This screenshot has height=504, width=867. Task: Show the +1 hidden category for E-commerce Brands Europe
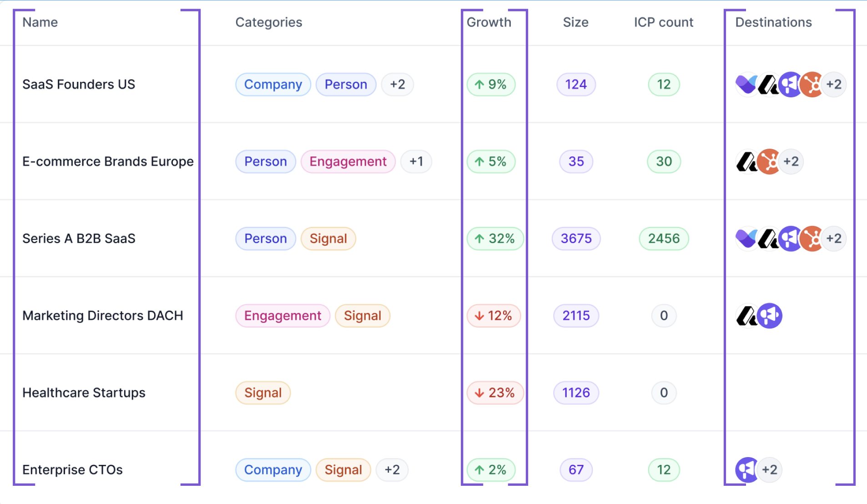pos(416,161)
